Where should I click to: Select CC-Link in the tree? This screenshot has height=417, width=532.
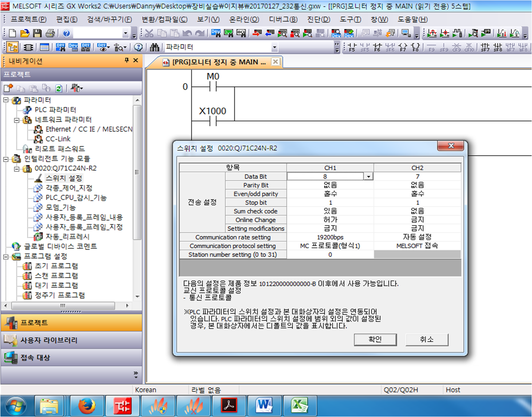pos(58,139)
